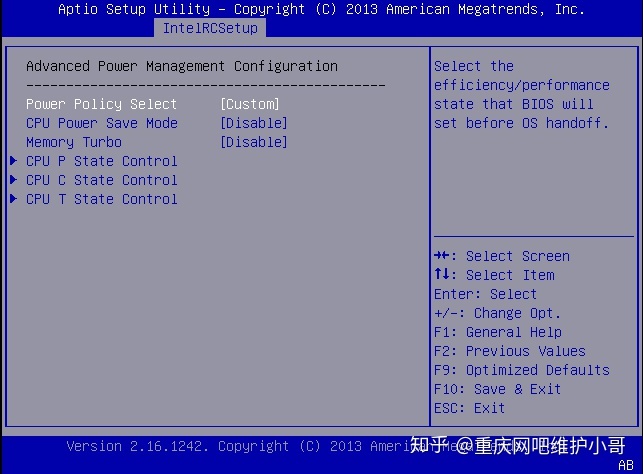This screenshot has width=643, height=474.
Task: Click the '+/-: Change Opt.' help line
Action: [497, 313]
